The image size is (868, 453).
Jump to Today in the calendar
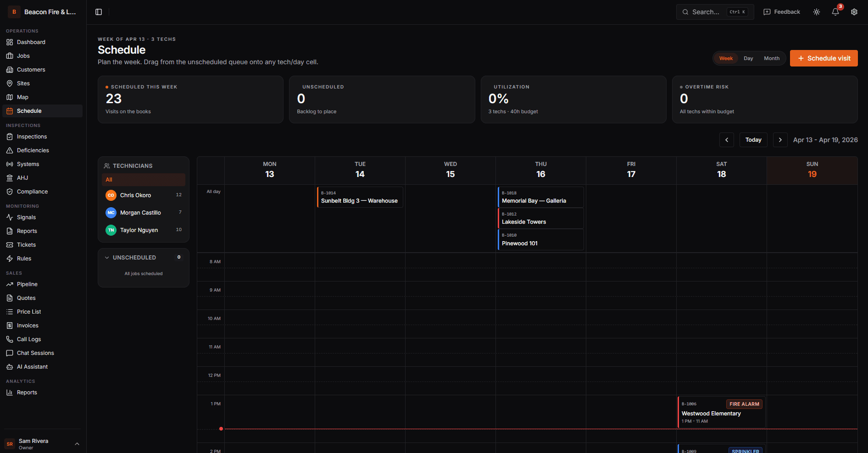click(753, 140)
